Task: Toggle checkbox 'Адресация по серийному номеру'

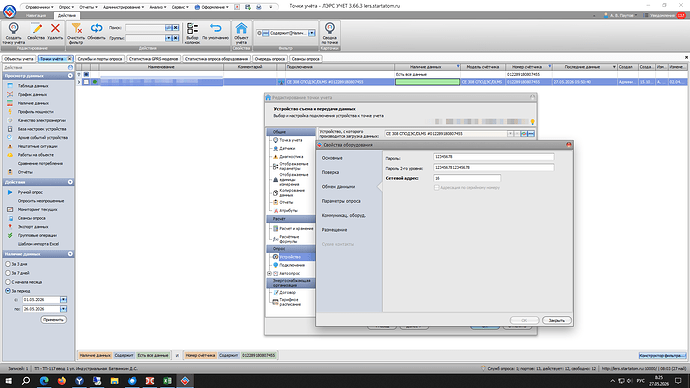Action: pyautogui.click(x=437, y=187)
